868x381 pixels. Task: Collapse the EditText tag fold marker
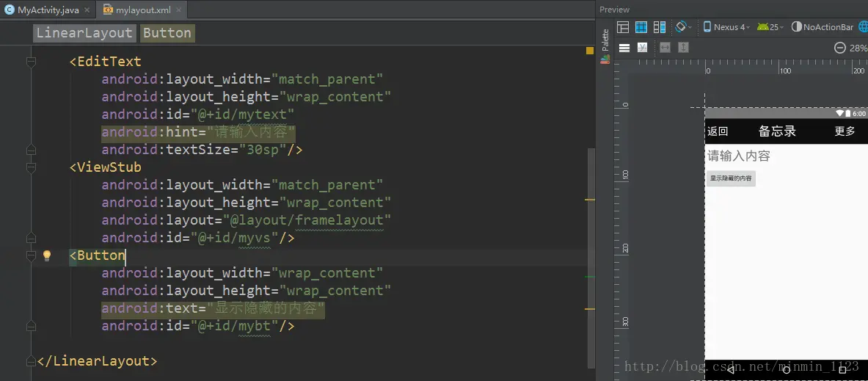(x=31, y=62)
